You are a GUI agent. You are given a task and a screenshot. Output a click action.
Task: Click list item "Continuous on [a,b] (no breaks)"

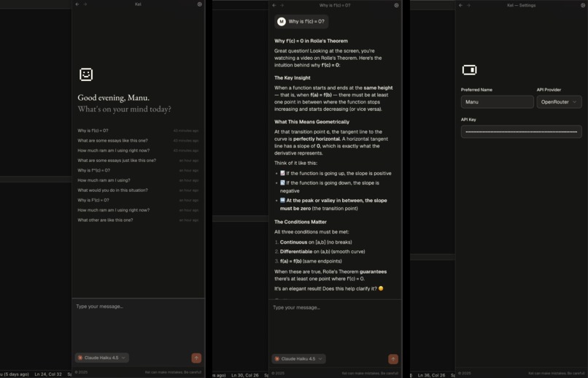(316, 242)
